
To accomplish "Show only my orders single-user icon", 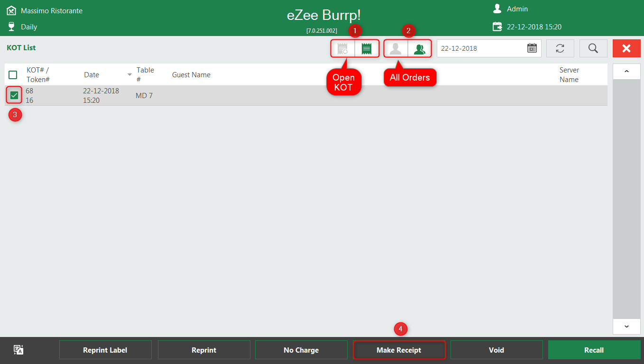I will 396,48.
